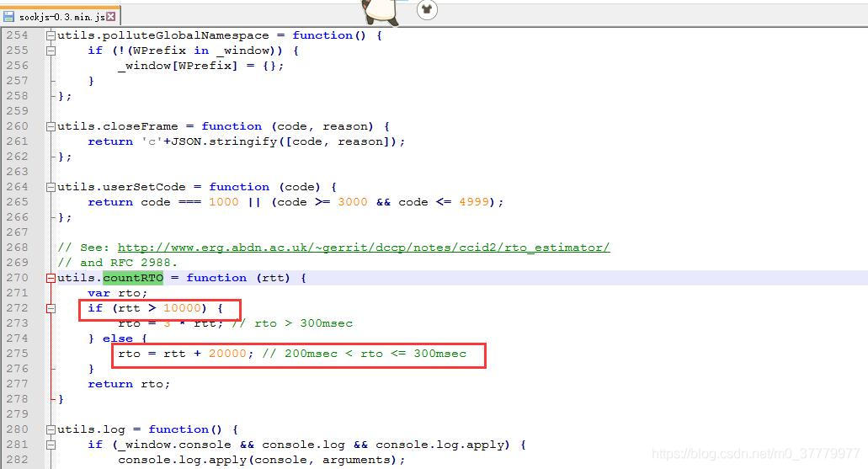
Task: Click the number 1000 on line 265
Action: tap(224, 202)
